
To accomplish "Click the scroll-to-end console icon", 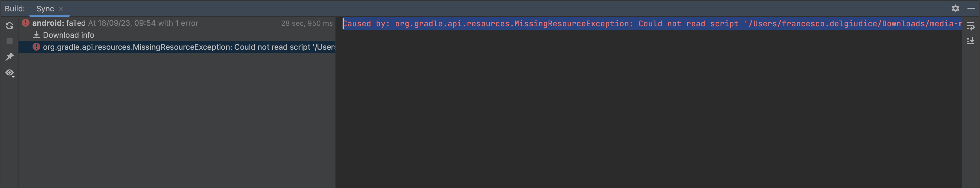I will (970, 41).
